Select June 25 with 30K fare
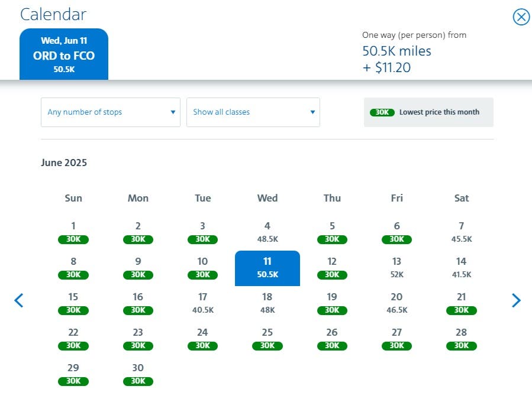 267,339
